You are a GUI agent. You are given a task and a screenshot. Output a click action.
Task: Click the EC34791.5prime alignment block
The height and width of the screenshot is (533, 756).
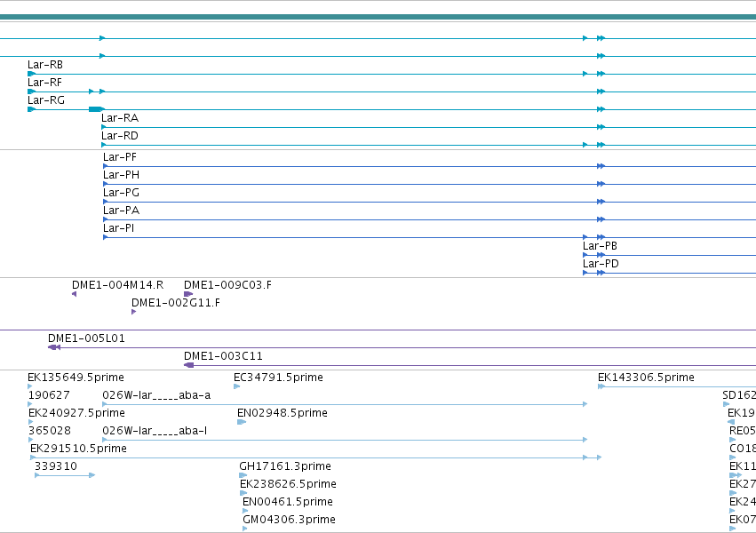coord(236,386)
